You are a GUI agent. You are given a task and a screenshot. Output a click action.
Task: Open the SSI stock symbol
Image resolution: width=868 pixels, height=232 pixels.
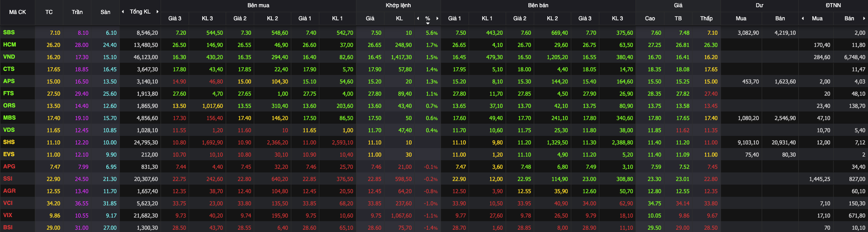tap(8, 179)
